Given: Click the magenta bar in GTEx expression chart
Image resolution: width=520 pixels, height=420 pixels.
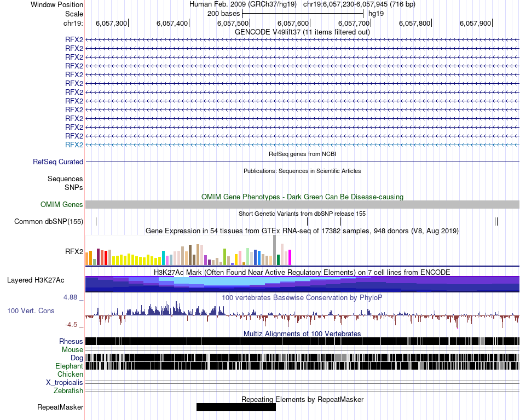Looking at the screenshot, I should tap(290, 257).
